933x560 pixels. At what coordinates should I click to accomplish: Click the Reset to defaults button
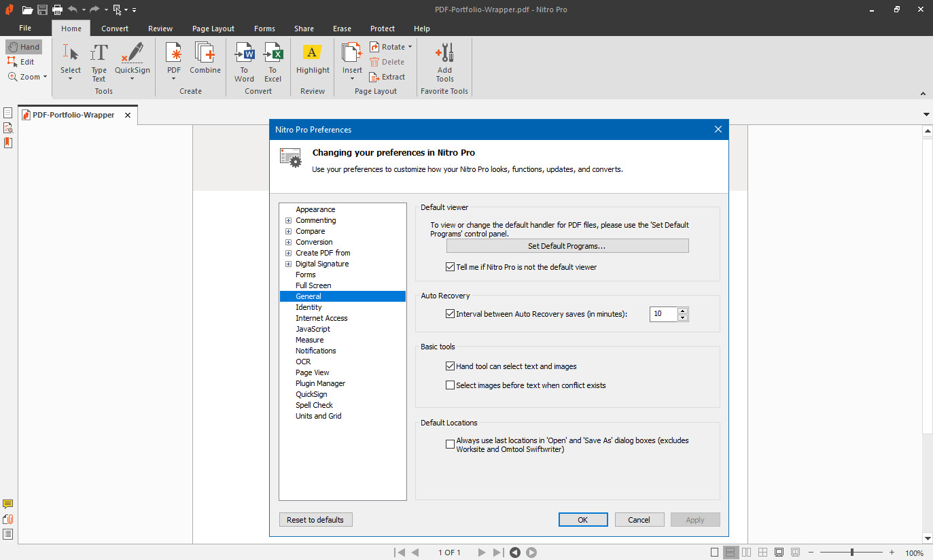point(315,520)
